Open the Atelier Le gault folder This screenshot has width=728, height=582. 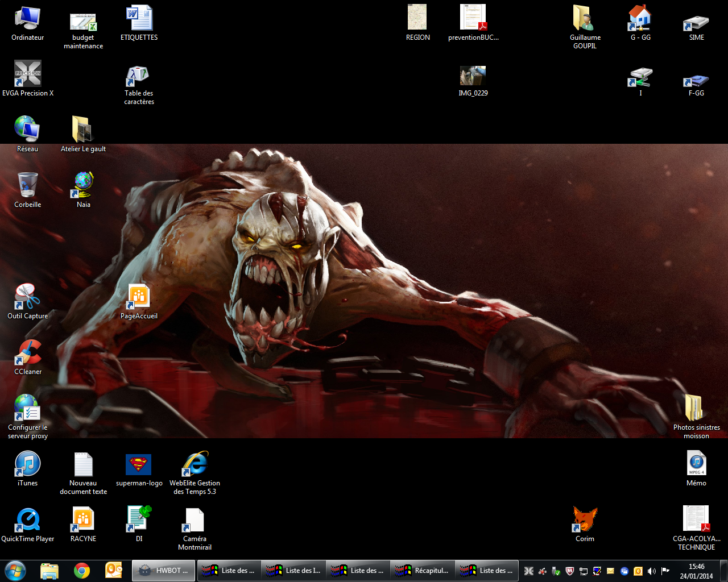83,135
